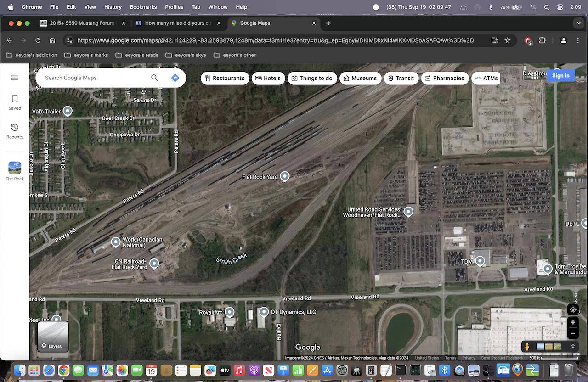Select the Pharmacies chip
This screenshot has width=588, height=382.
click(445, 78)
